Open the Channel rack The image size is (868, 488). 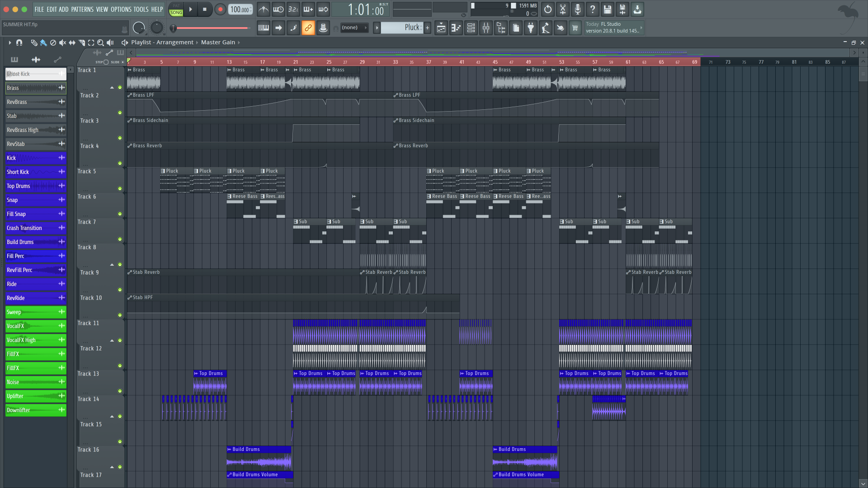(471, 28)
